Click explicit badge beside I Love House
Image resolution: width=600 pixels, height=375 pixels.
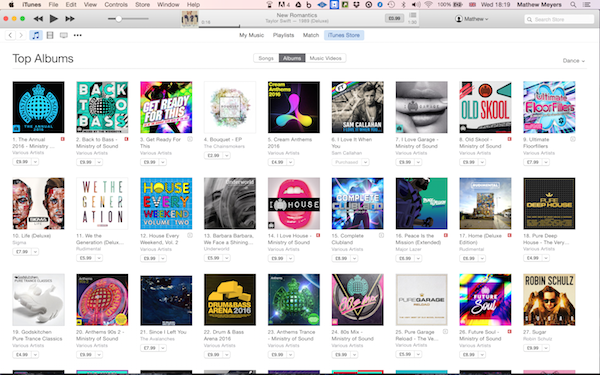coord(318,236)
